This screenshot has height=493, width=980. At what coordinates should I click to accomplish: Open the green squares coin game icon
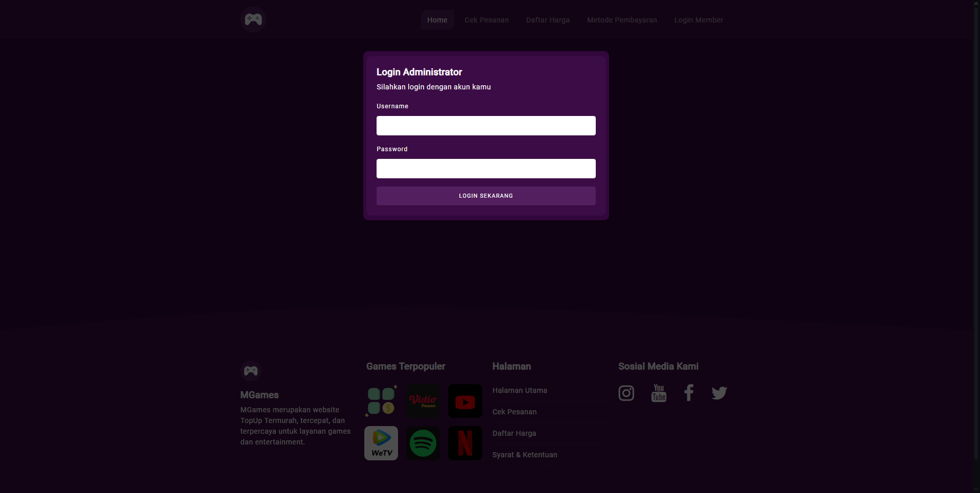coord(381,401)
